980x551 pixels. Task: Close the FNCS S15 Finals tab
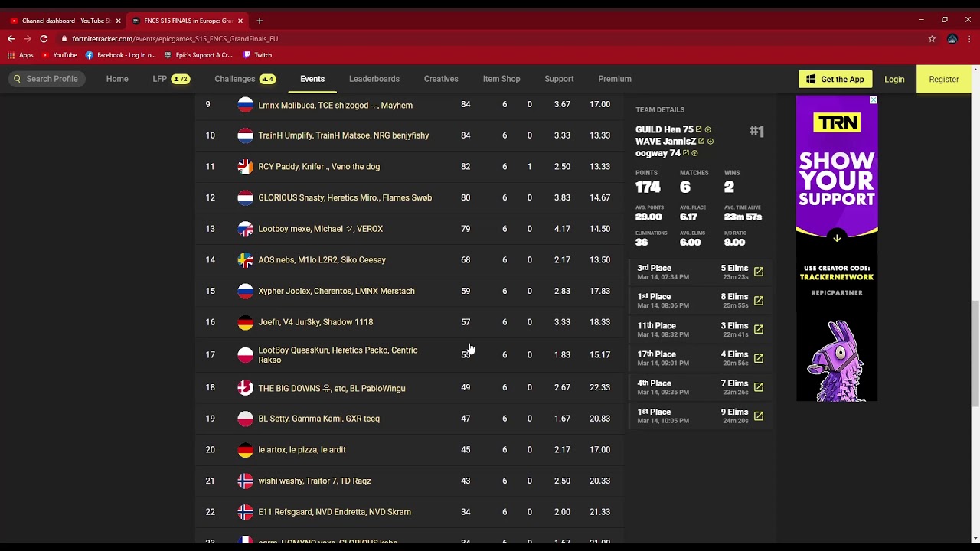click(x=240, y=21)
